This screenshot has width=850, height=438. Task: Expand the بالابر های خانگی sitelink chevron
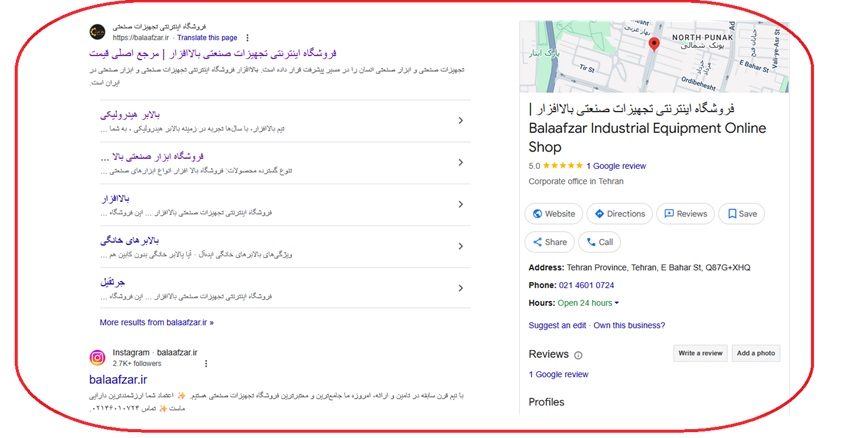coord(460,246)
